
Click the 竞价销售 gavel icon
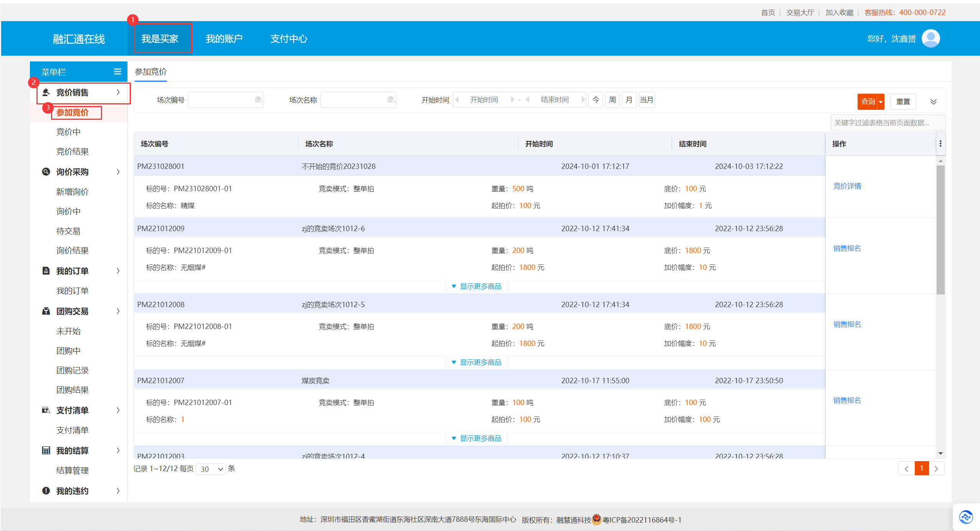pos(46,92)
